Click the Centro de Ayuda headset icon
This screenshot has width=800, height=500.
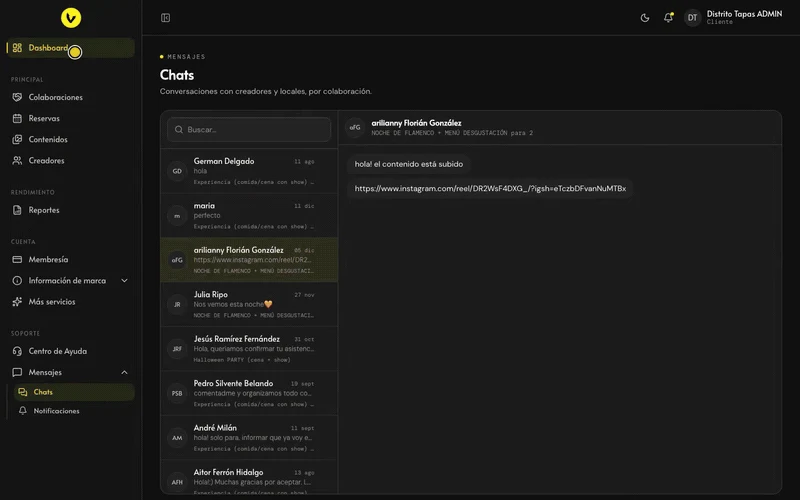tap(17, 352)
